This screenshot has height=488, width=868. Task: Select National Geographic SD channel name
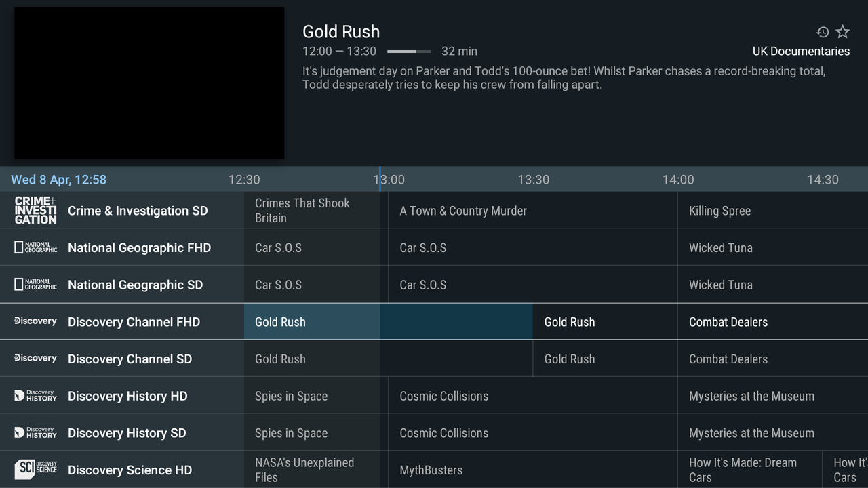135,285
